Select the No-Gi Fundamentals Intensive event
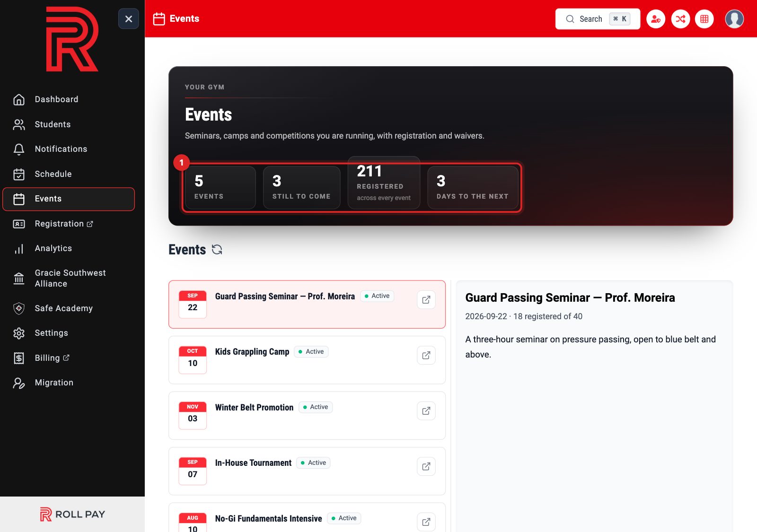The image size is (757, 532). (307, 518)
